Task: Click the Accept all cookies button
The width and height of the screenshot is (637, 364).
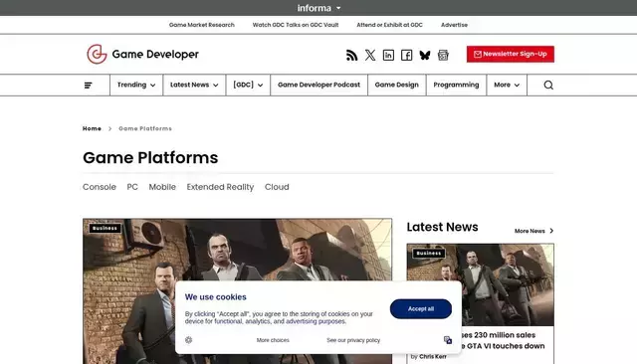Action: [420, 309]
